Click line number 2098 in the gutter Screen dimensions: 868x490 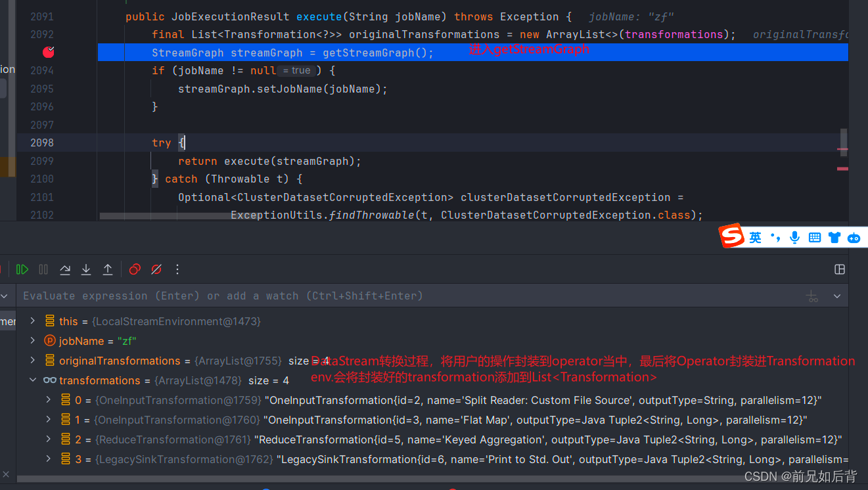[42, 143]
